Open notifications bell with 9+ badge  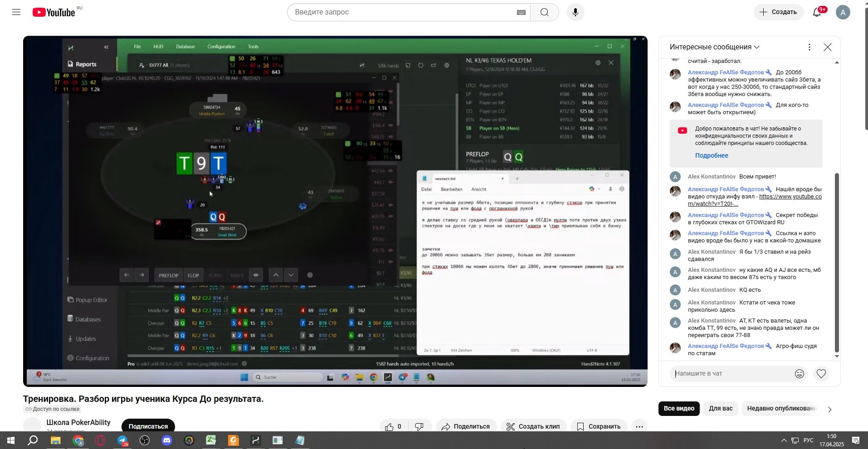[x=818, y=12]
